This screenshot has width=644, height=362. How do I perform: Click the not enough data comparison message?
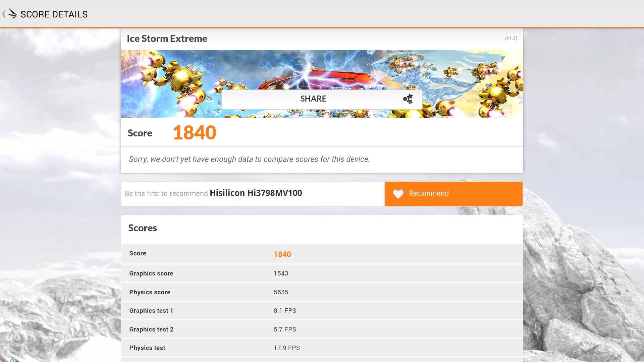click(249, 159)
